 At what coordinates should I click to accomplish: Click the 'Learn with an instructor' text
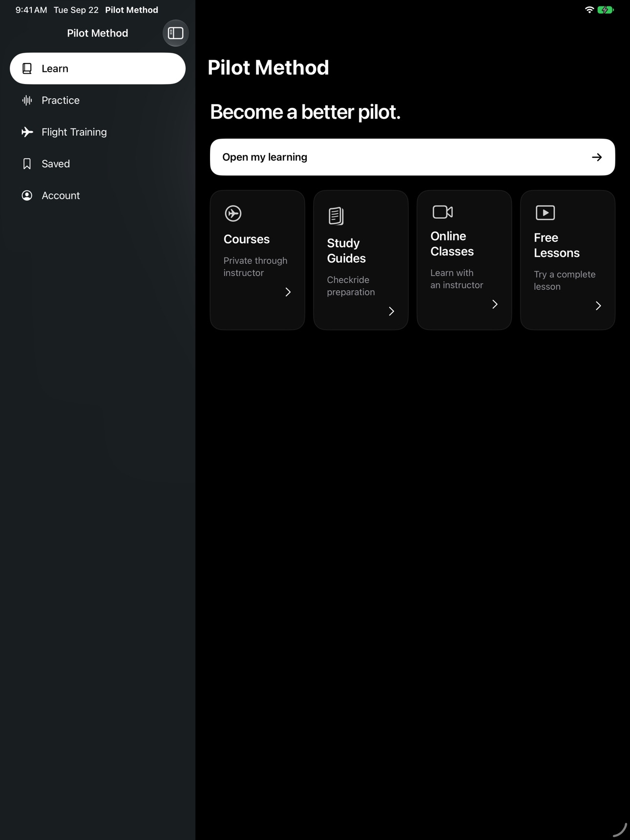pos(457,279)
